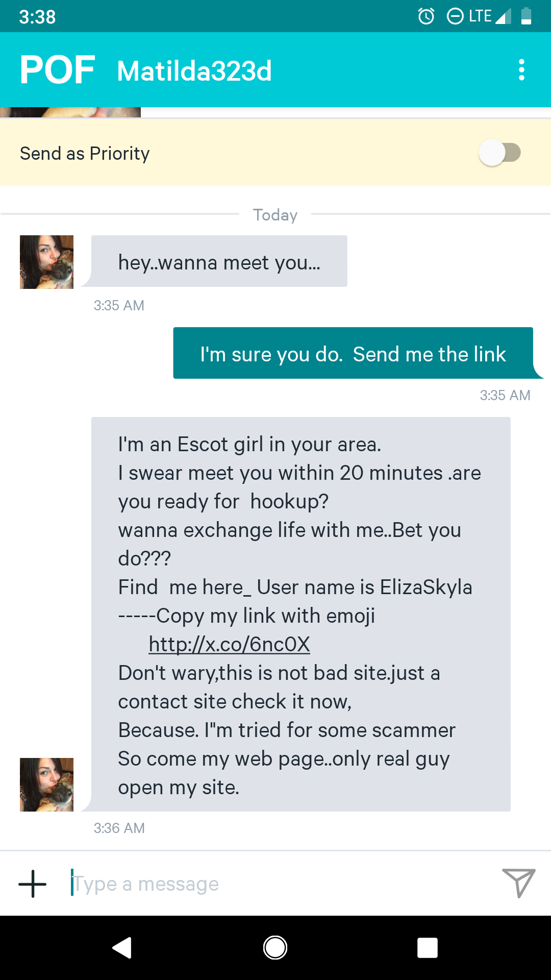Open the three-dot overflow menu
The image size is (551, 980).
(521, 70)
